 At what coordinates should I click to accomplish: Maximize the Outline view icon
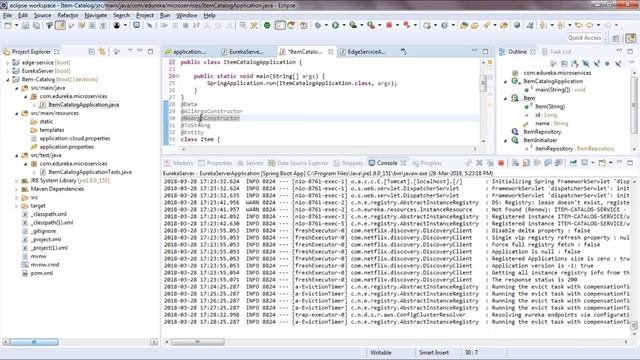tap(630, 51)
